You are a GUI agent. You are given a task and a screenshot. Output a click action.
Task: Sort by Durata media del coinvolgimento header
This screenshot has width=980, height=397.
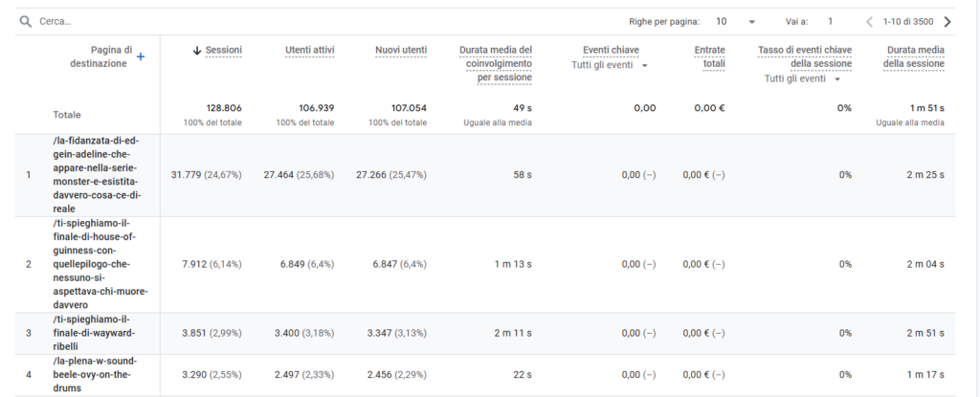[495, 63]
